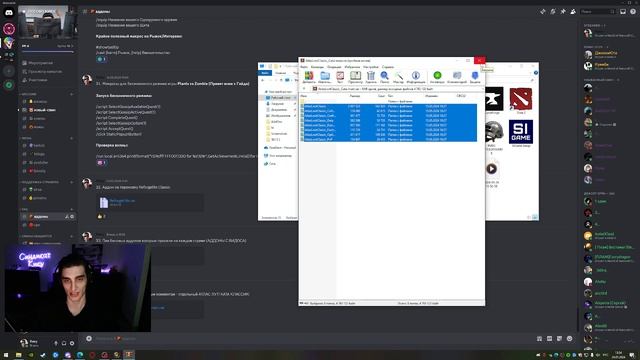Open Dota 2 shortcut in Explorer window
The width and height of the screenshot is (640, 360).
[x=521, y=100]
